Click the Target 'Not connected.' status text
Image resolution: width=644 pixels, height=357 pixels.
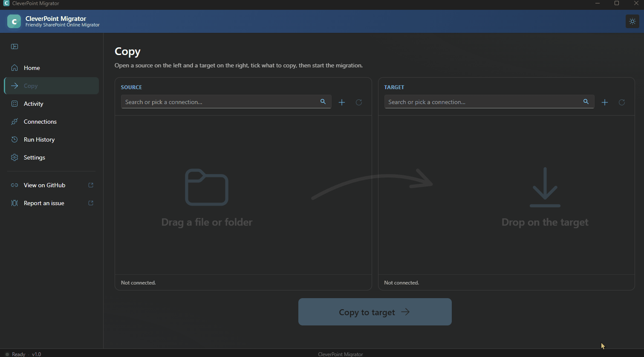401,283
